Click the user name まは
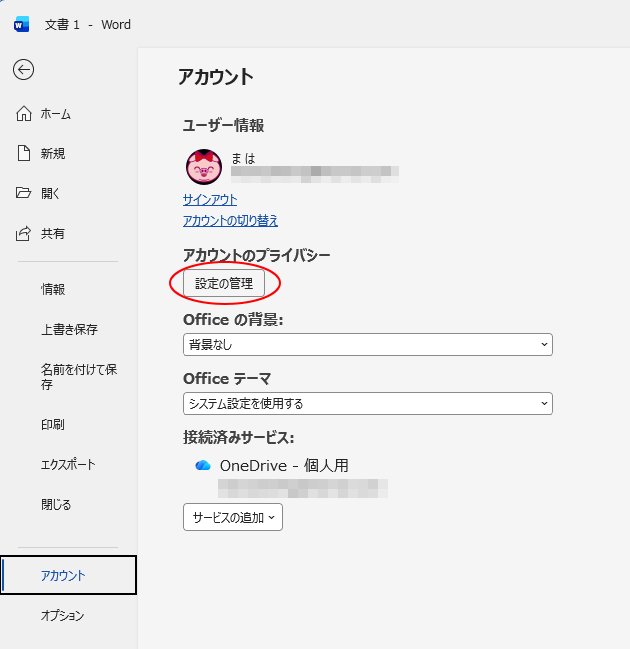Viewport: 630px width, 649px height. click(243, 158)
